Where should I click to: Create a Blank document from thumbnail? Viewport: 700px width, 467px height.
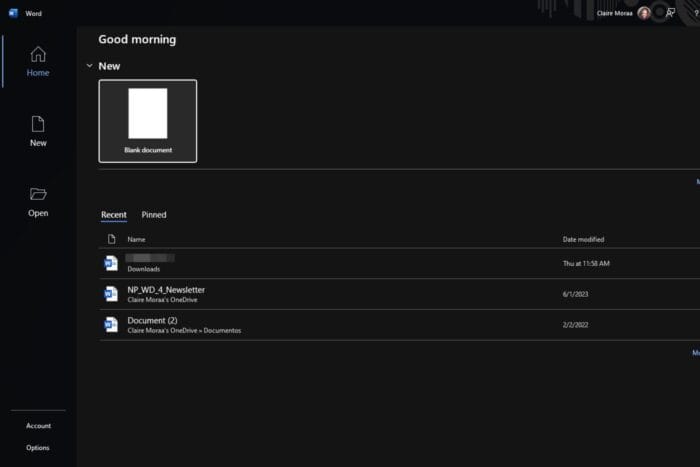[148, 120]
